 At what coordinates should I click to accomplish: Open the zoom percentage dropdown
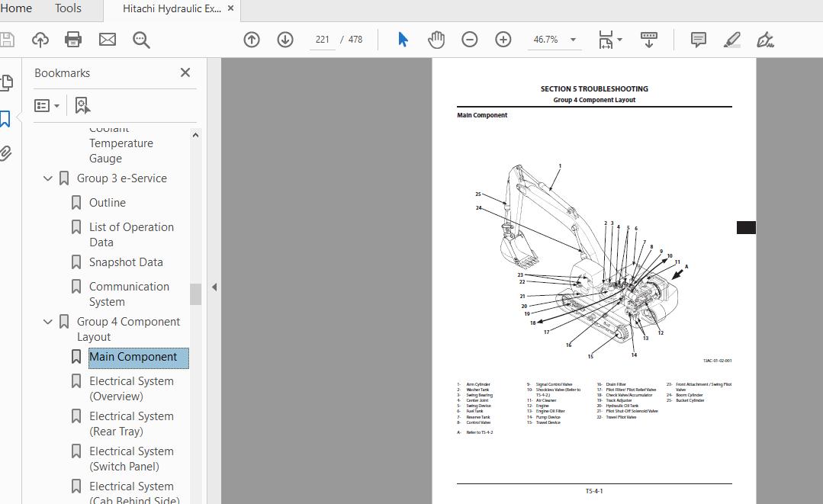pyautogui.click(x=573, y=40)
